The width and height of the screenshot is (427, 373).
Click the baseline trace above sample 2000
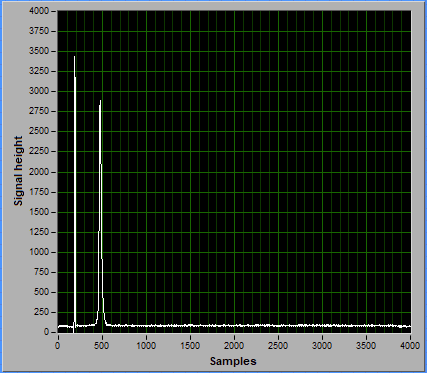(234, 326)
